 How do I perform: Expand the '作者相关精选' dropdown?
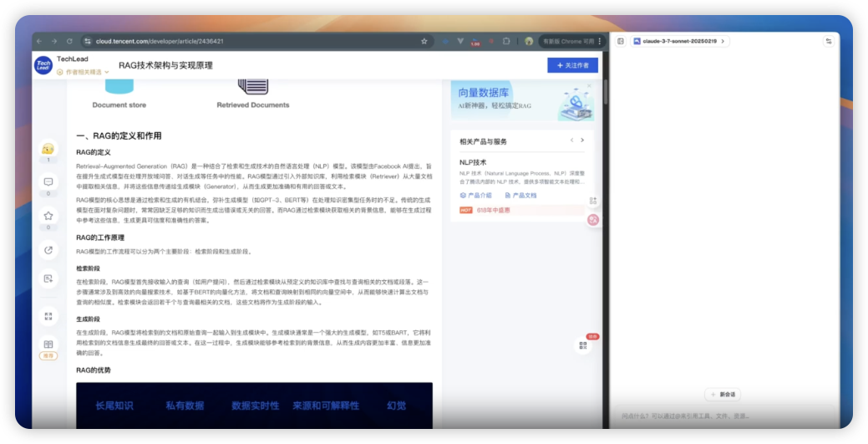tap(83, 72)
